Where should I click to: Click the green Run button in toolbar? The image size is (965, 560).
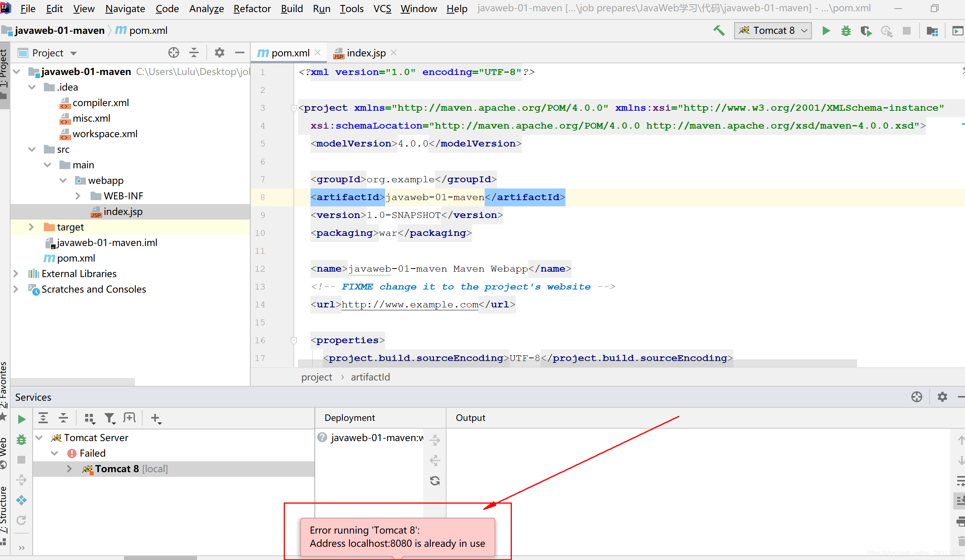click(826, 31)
